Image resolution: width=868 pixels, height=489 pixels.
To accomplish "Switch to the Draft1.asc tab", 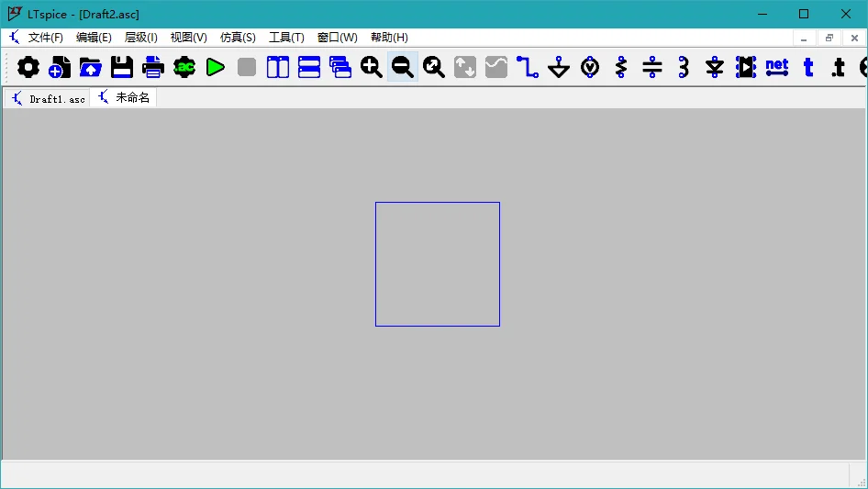I will [48, 98].
